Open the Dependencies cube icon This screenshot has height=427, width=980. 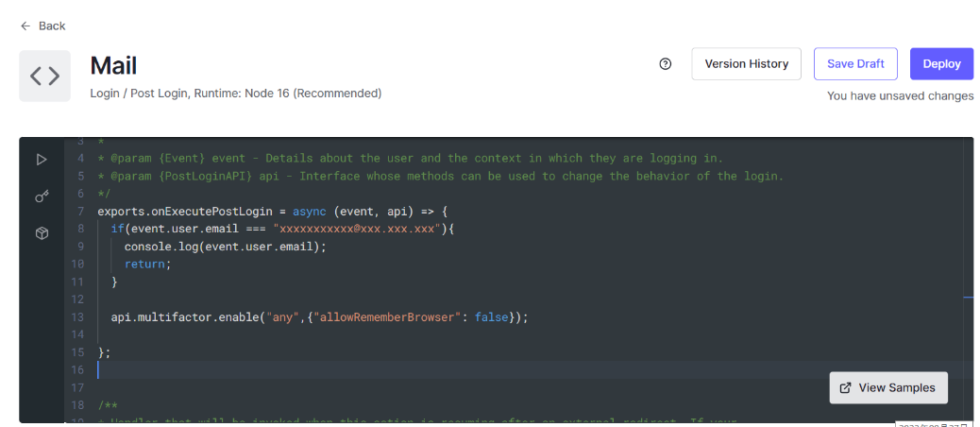pyautogui.click(x=42, y=233)
